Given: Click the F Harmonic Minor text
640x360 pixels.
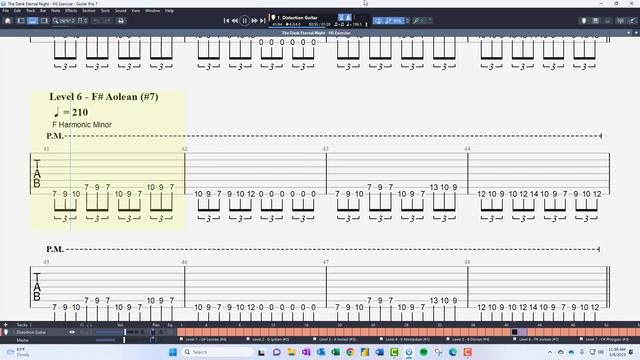Looking at the screenshot, I should point(82,124).
